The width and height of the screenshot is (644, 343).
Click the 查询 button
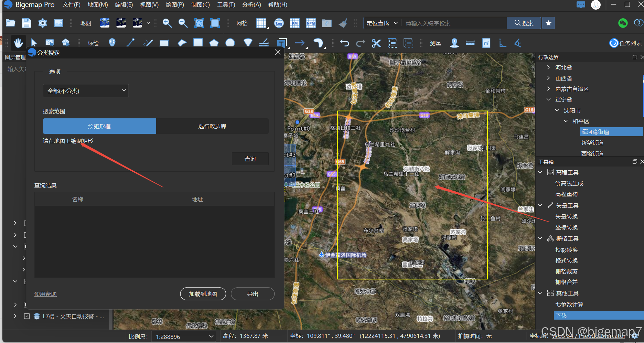(250, 159)
